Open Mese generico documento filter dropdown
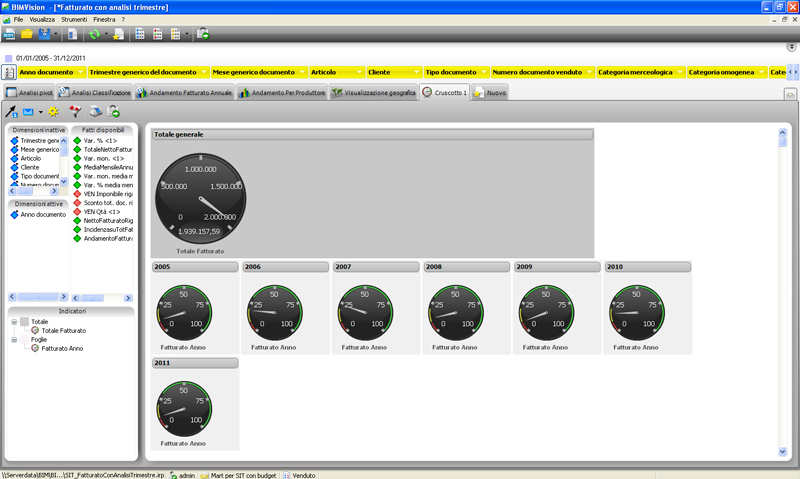The width and height of the screenshot is (800, 479). pyautogui.click(x=302, y=72)
